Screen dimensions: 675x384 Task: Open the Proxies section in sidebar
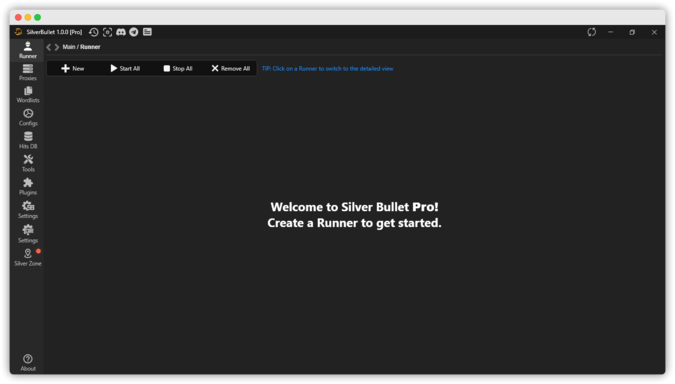point(28,72)
